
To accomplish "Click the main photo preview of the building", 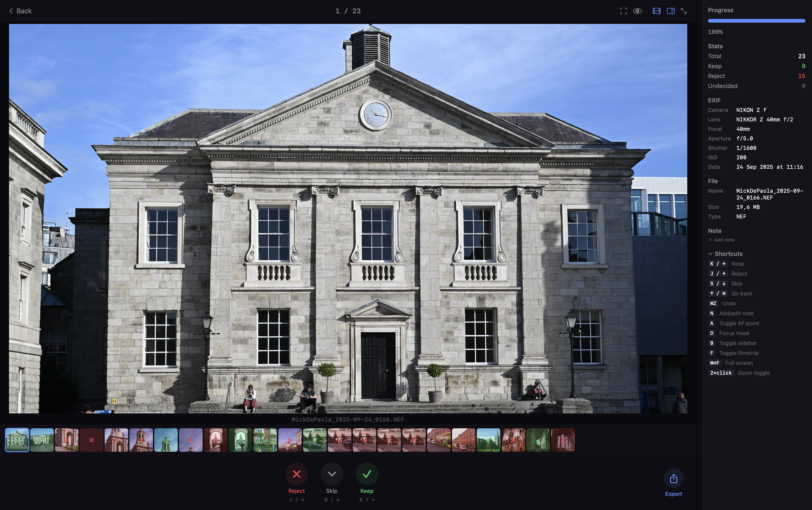I will [x=348, y=218].
